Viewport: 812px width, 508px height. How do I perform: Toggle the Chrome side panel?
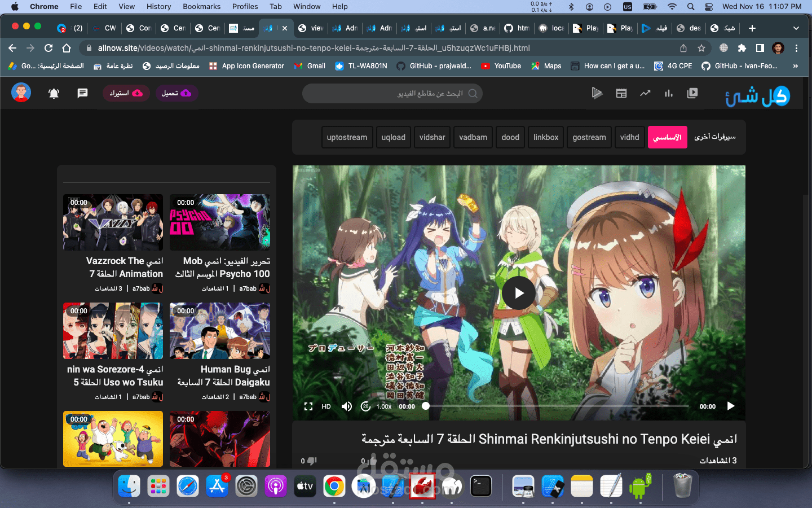760,48
